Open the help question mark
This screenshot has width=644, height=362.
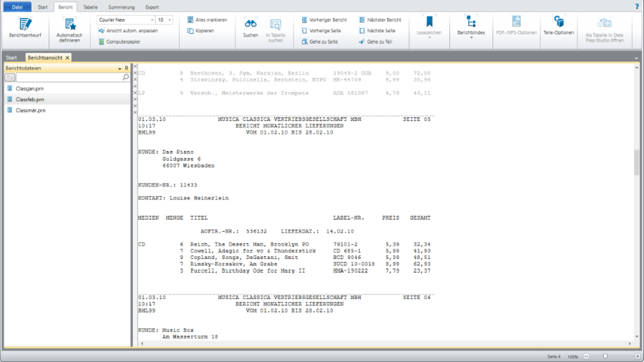pyautogui.click(x=637, y=6)
